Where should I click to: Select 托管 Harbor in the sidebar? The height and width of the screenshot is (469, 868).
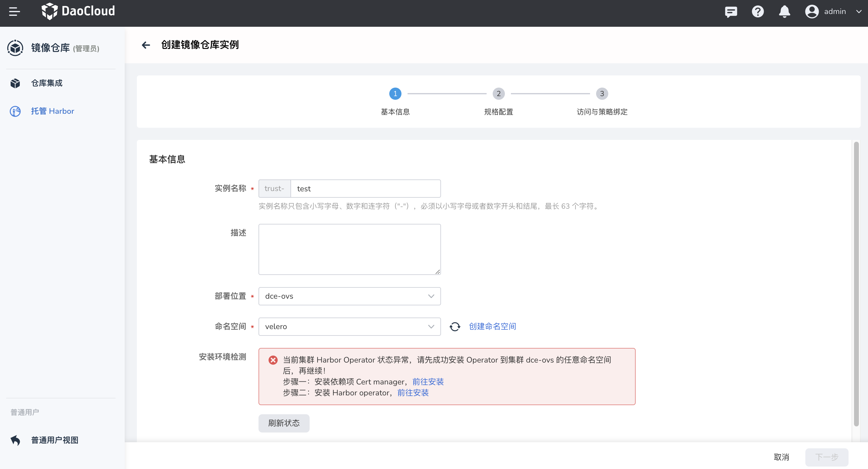[x=52, y=111]
